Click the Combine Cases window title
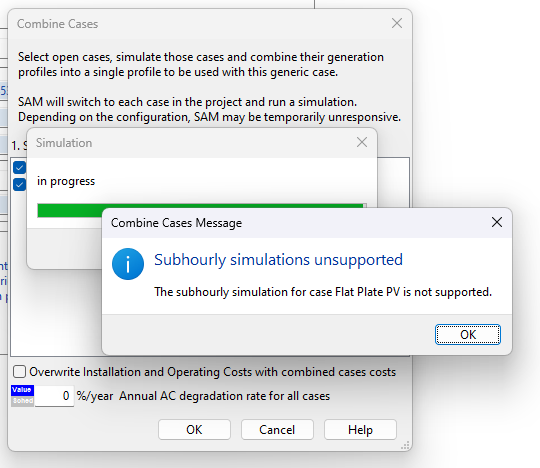 pos(58,24)
